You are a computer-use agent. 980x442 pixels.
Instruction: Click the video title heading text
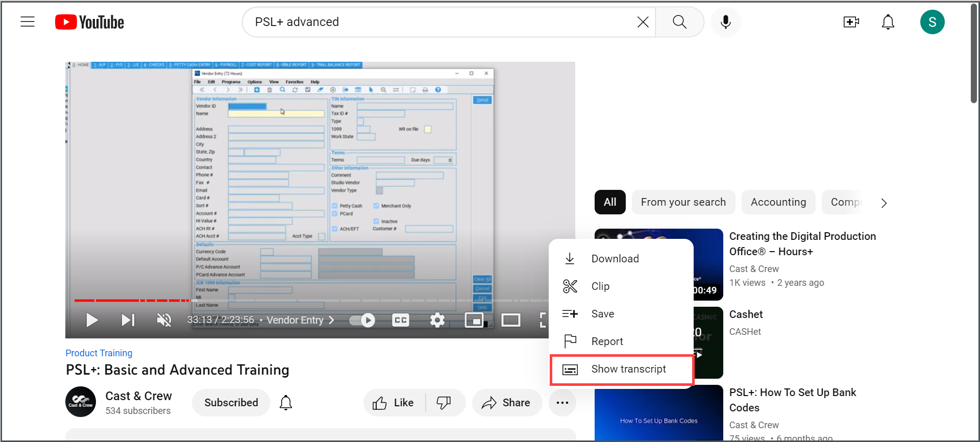(178, 370)
